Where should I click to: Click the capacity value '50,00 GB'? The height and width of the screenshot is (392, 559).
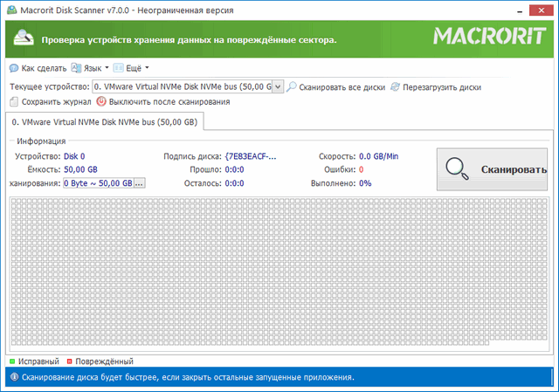click(80, 169)
